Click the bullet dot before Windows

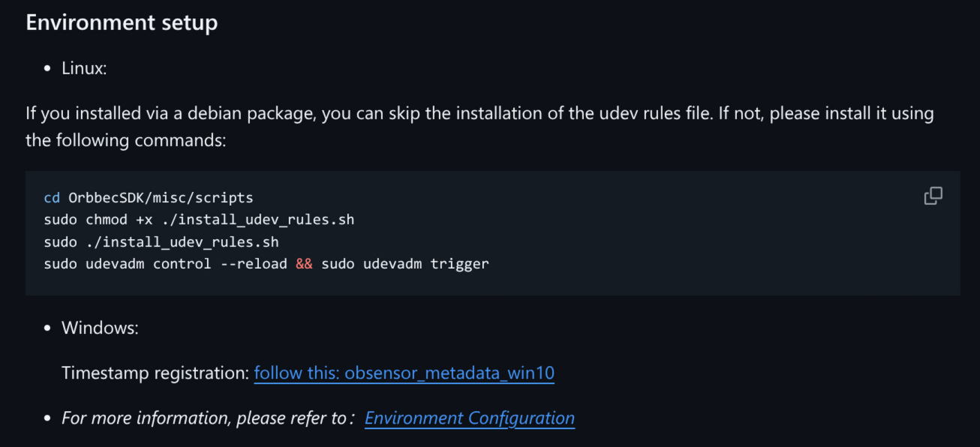click(x=47, y=328)
